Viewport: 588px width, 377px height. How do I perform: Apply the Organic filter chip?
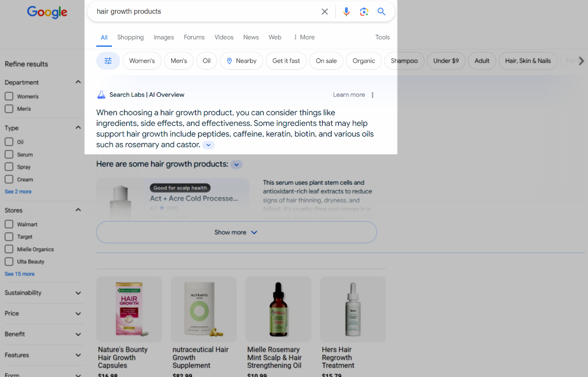(x=364, y=61)
